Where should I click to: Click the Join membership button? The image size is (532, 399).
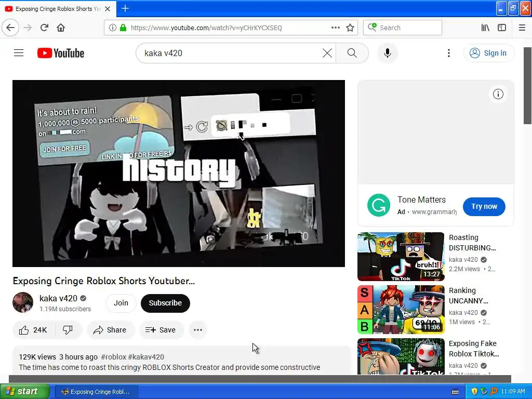point(121,303)
